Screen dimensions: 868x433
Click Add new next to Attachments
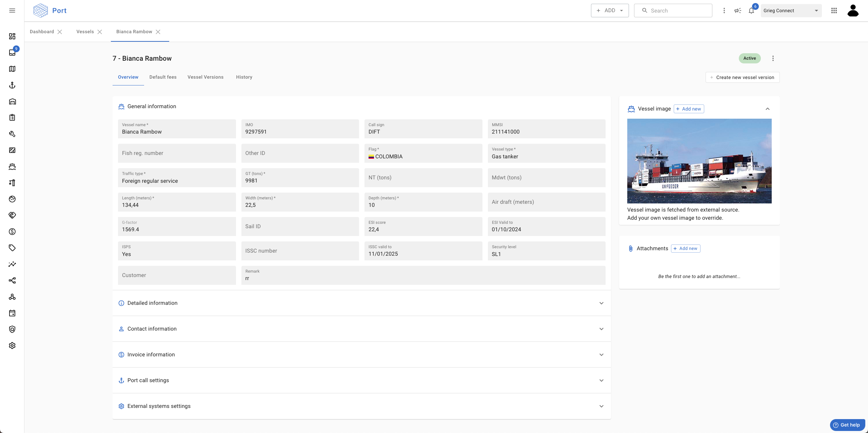click(685, 249)
